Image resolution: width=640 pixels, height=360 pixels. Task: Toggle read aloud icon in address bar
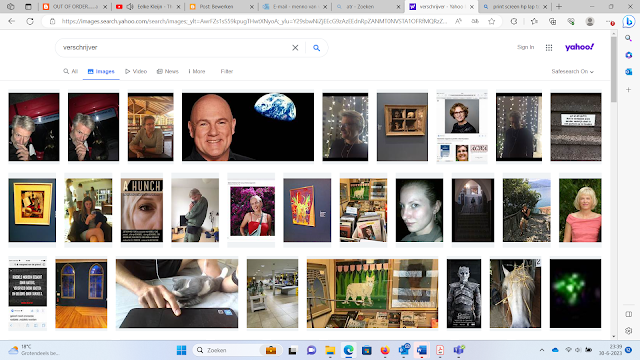pyautogui.click(x=458, y=21)
